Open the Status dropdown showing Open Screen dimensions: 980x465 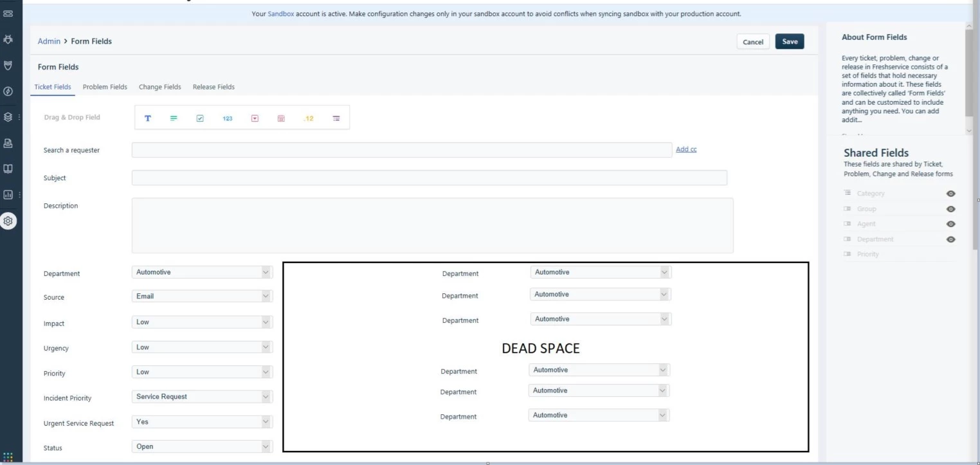pos(202,446)
